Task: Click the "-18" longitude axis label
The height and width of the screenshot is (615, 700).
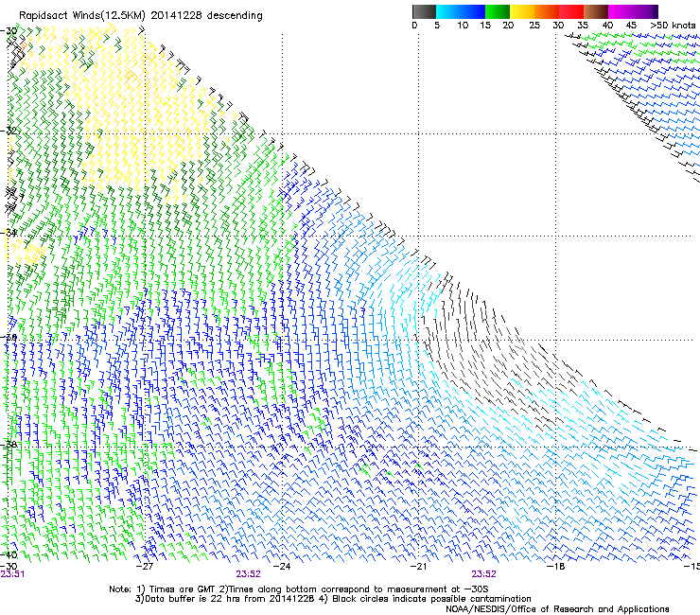Action: pyautogui.click(x=556, y=566)
